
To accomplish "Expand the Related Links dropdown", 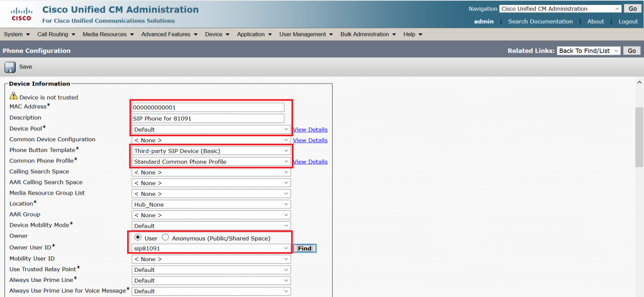I will (x=589, y=51).
